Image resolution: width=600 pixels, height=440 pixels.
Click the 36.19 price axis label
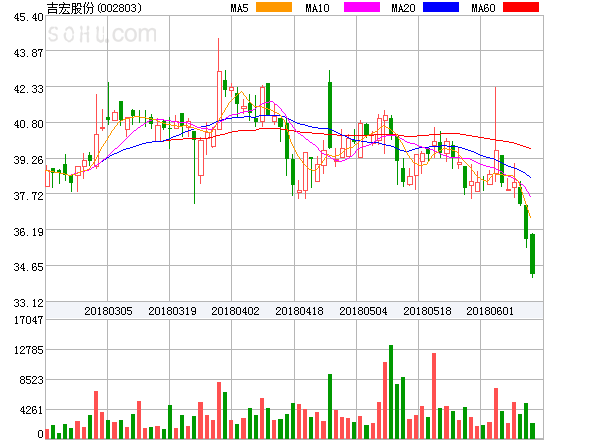(28, 232)
